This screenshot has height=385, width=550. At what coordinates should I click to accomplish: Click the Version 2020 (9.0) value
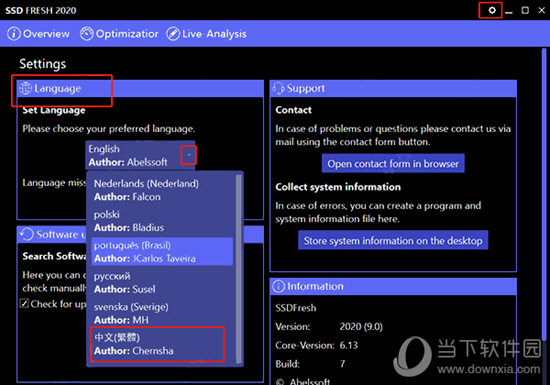pos(361,326)
